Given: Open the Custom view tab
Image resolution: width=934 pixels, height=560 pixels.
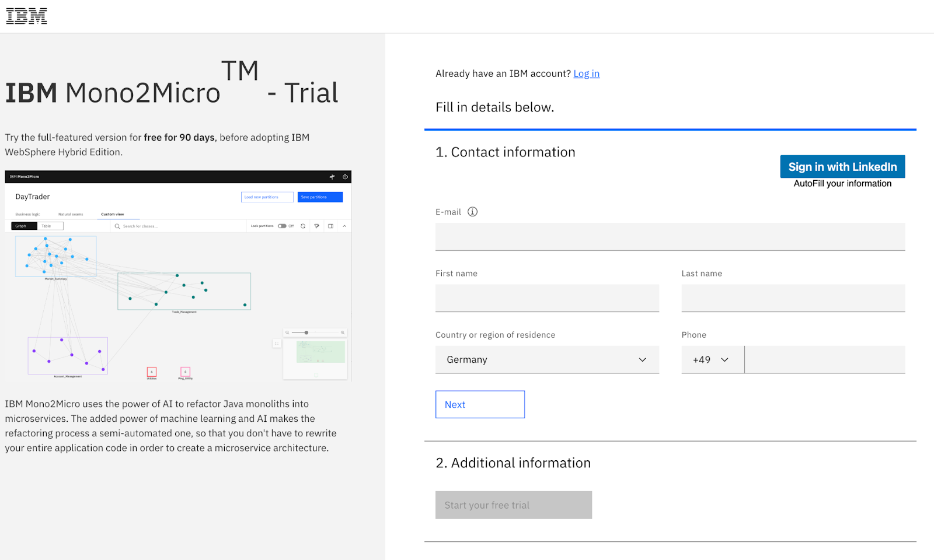Looking at the screenshot, I should tap(112, 214).
